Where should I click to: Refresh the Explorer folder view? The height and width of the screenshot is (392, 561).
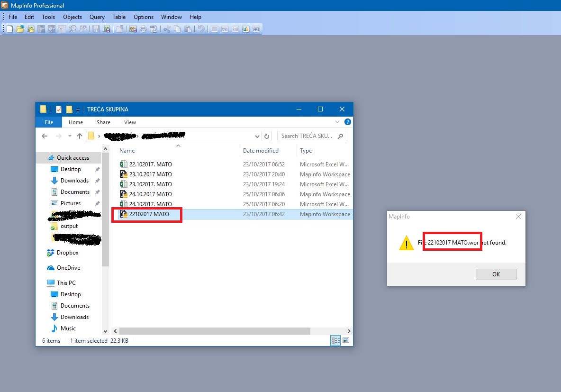[267, 136]
